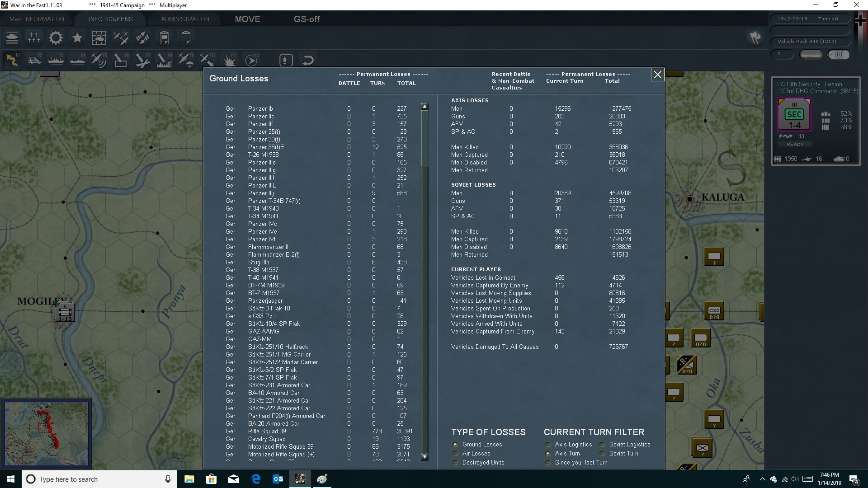This screenshot has height=488, width=868.
Task: Open the weather map icon
Action: [99, 38]
